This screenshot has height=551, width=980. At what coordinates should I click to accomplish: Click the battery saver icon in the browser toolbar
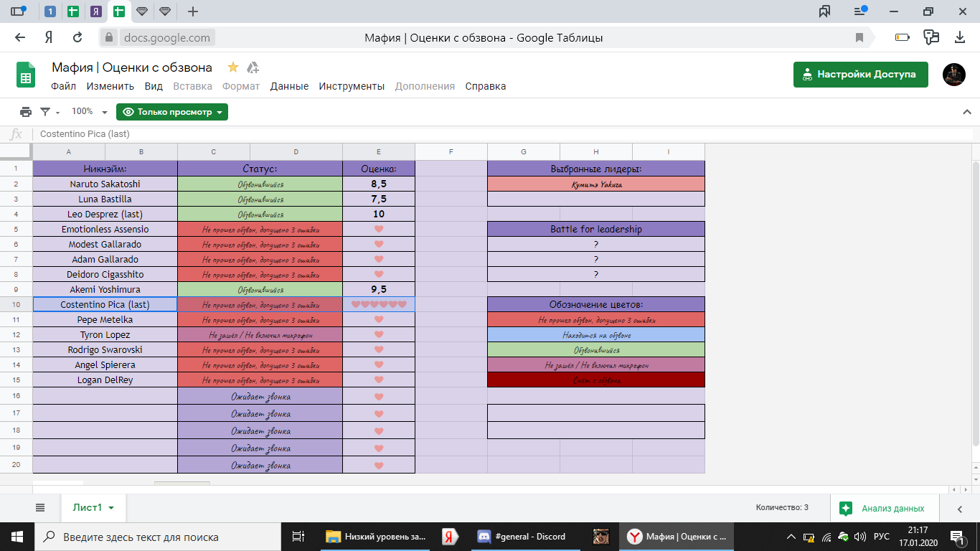[902, 37]
